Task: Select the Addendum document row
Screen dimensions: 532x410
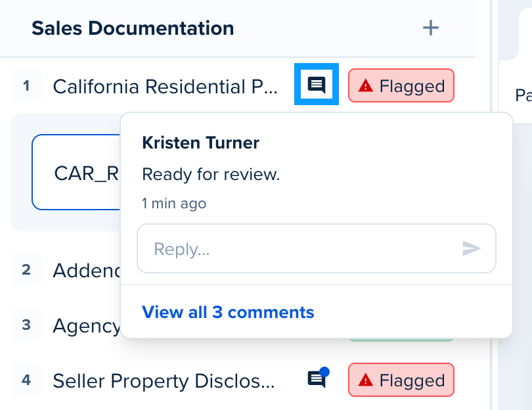Action: [87, 271]
